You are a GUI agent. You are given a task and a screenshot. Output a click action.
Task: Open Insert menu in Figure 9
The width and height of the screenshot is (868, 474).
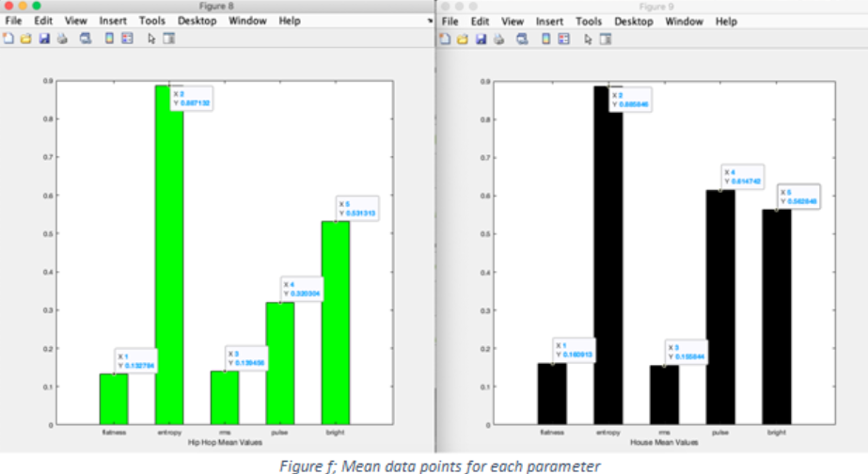[550, 22]
